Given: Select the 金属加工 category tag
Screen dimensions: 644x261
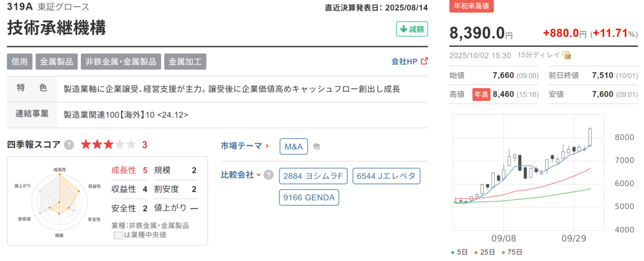Looking at the screenshot, I should click(x=185, y=61).
